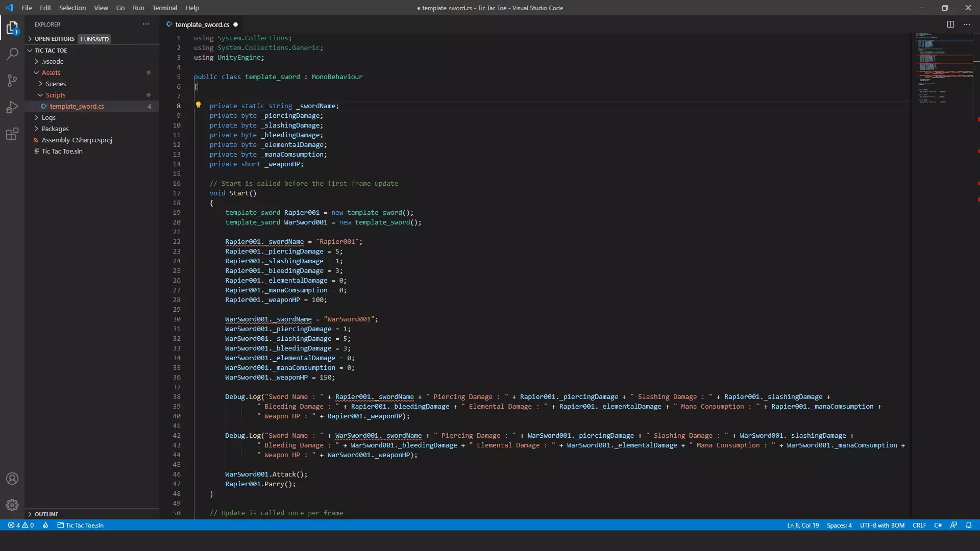This screenshot has width=980, height=551.
Task: Open the Terminal menu in menu bar
Action: (164, 8)
